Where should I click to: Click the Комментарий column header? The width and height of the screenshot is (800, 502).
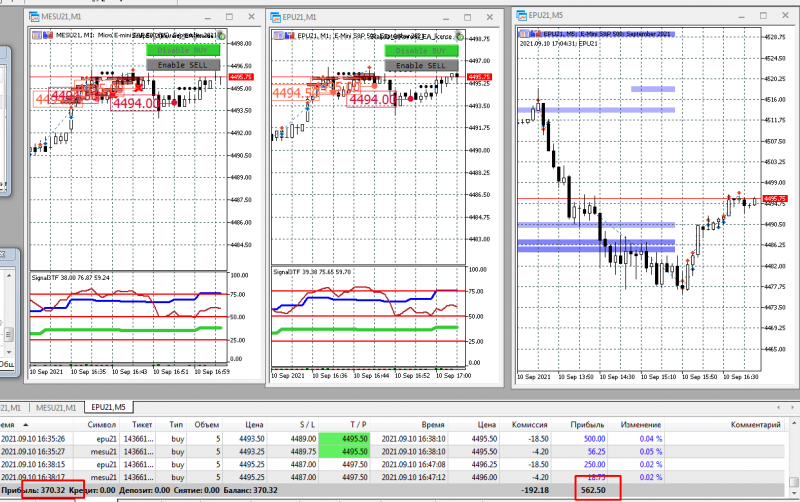click(755, 424)
